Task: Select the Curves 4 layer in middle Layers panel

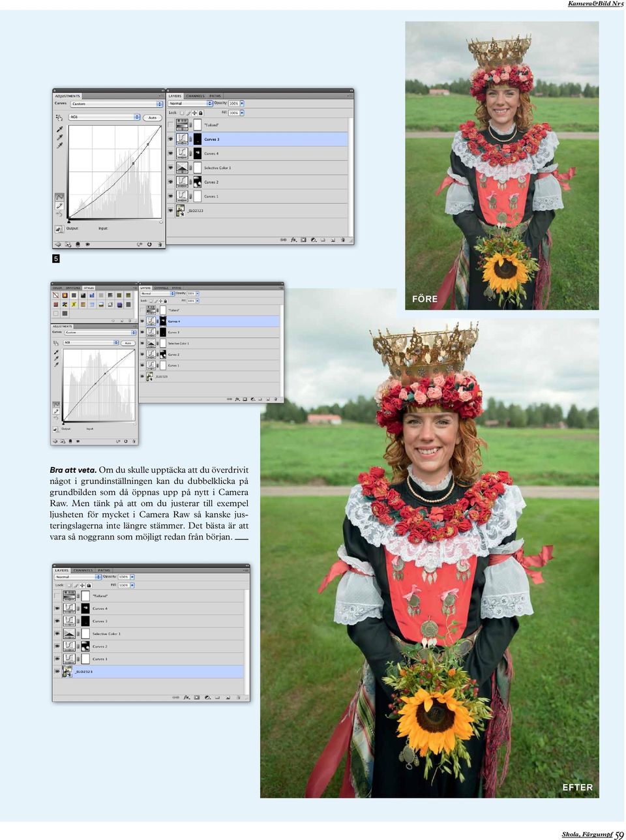Action: tap(209, 322)
